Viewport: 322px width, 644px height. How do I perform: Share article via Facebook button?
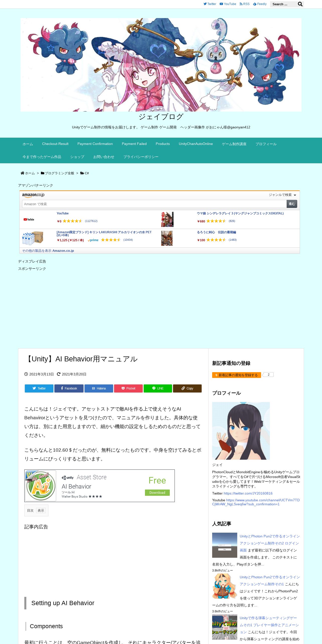tap(69, 388)
